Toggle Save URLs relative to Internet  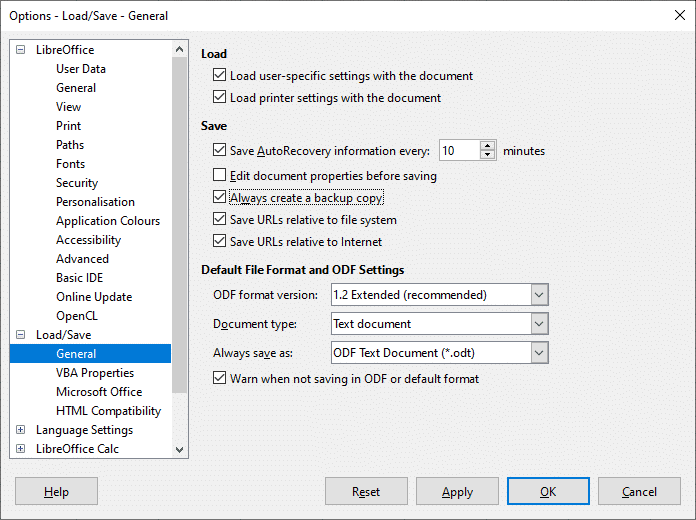[219, 241]
